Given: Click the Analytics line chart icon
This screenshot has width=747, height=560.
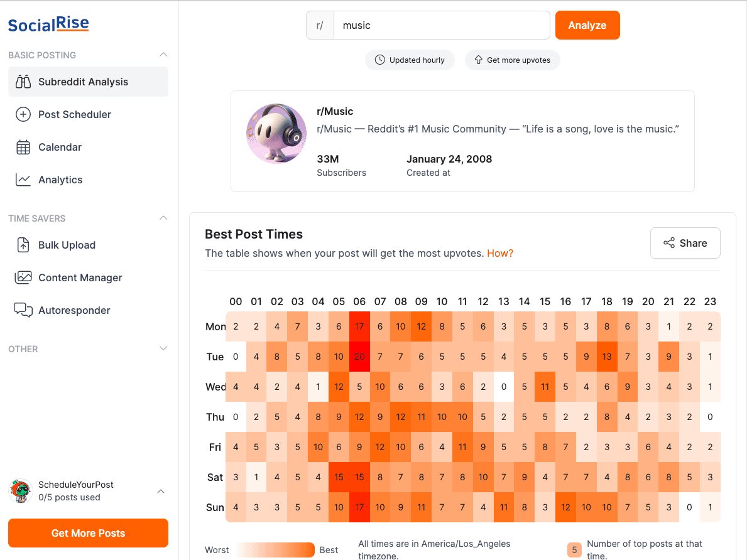Looking at the screenshot, I should (x=23, y=180).
